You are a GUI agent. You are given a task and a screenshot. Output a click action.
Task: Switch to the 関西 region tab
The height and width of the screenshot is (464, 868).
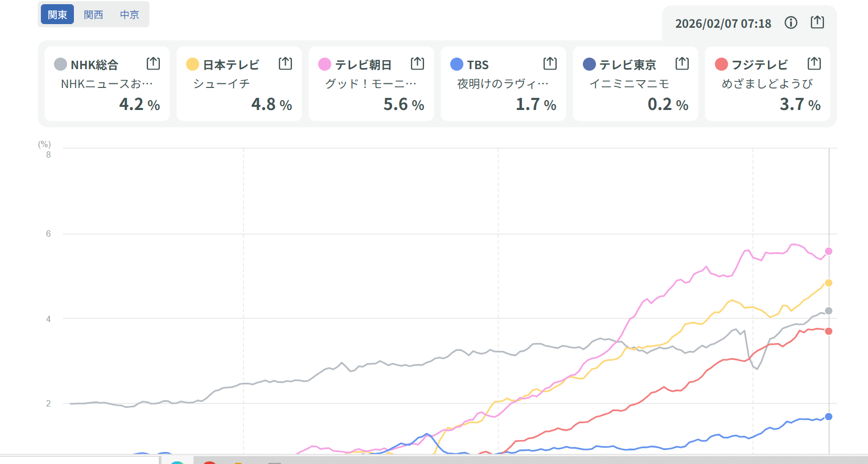[x=93, y=15]
